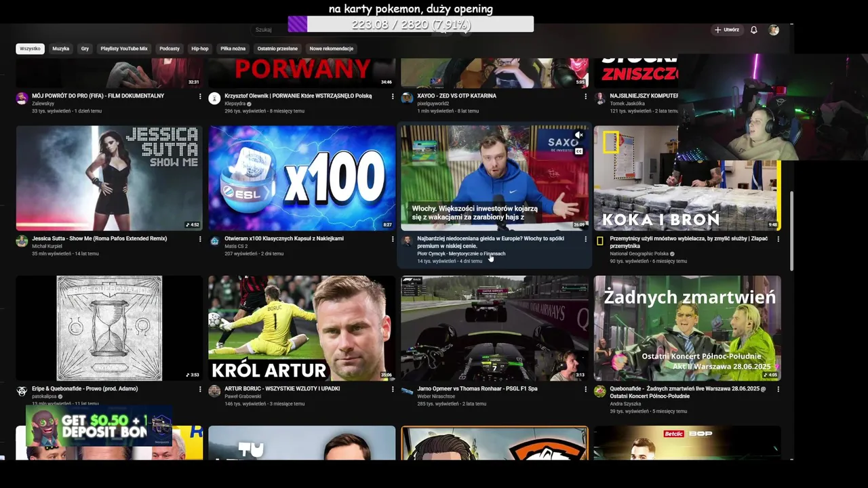Play the Jessica Sutta Show Me thumbnail

coord(109,178)
